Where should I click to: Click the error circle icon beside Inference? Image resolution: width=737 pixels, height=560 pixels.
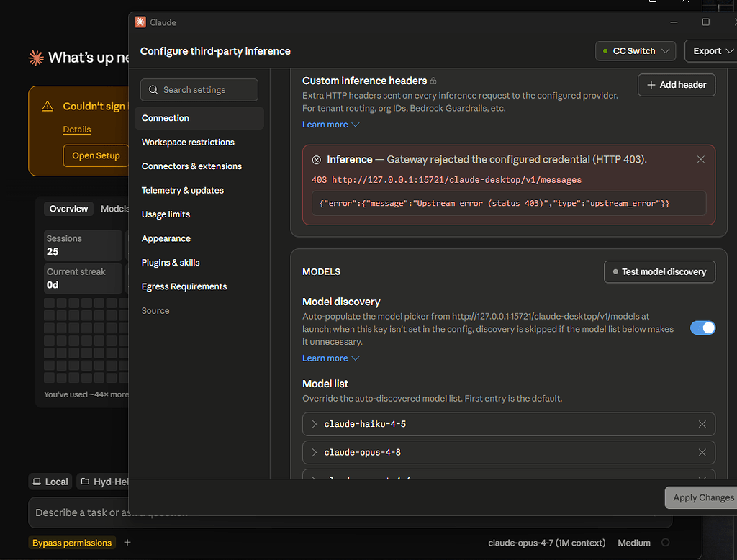(317, 160)
